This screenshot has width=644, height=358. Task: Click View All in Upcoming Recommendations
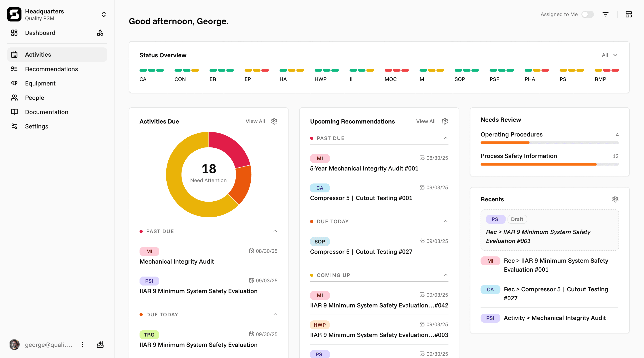426,121
